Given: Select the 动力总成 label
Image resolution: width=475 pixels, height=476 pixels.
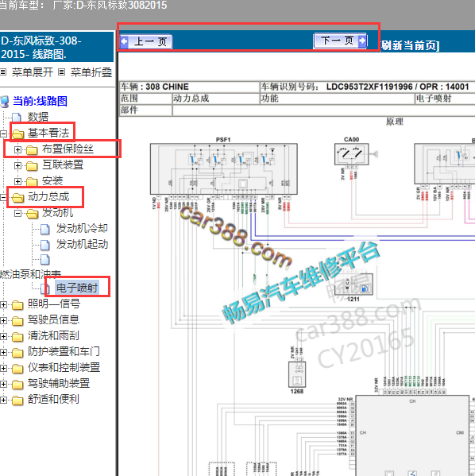Looking at the screenshot, I should (48, 197).
